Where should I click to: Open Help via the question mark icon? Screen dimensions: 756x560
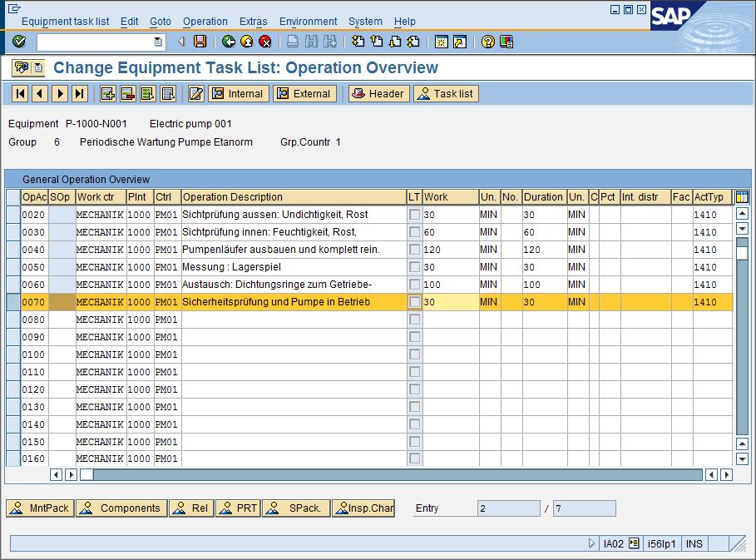(488, 42)
